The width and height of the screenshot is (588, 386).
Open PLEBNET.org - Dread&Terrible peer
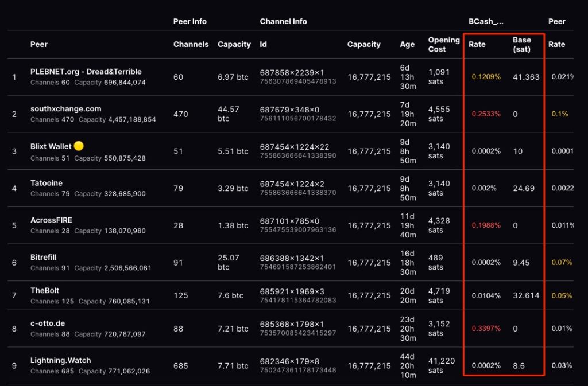[x=86, y=72]
